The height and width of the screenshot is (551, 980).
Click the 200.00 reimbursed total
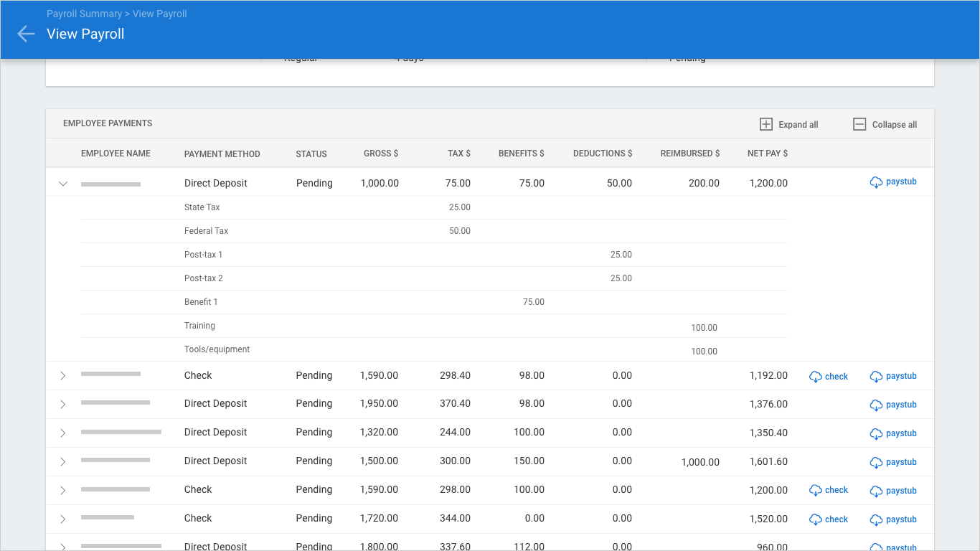pos(704,184)
